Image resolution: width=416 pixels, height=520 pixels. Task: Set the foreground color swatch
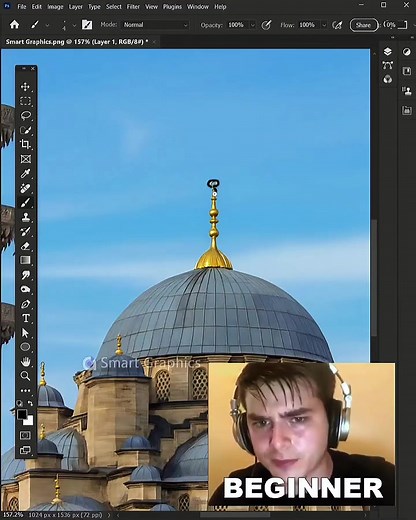pyautogui.click(x=22, y=414)
